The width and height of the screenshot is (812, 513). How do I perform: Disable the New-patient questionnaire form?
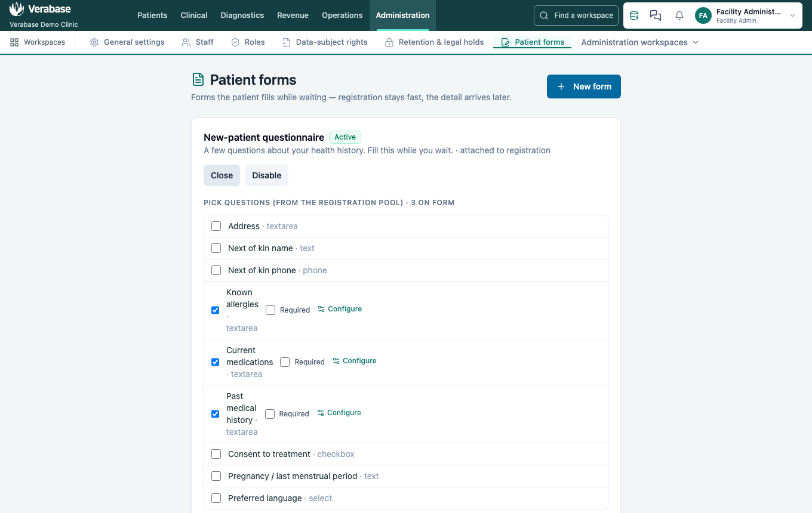[x=266, y=175]
